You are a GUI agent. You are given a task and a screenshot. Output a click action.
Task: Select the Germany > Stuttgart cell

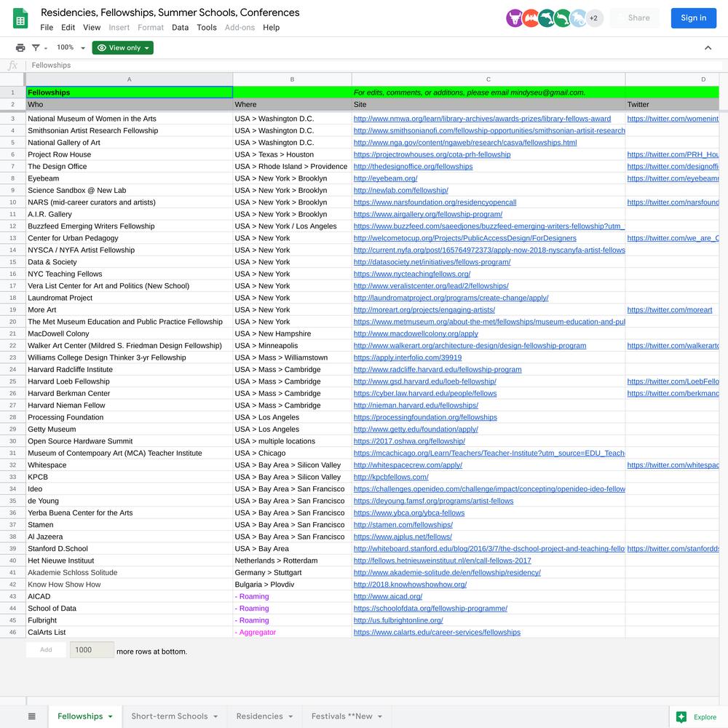click(292, 572)
